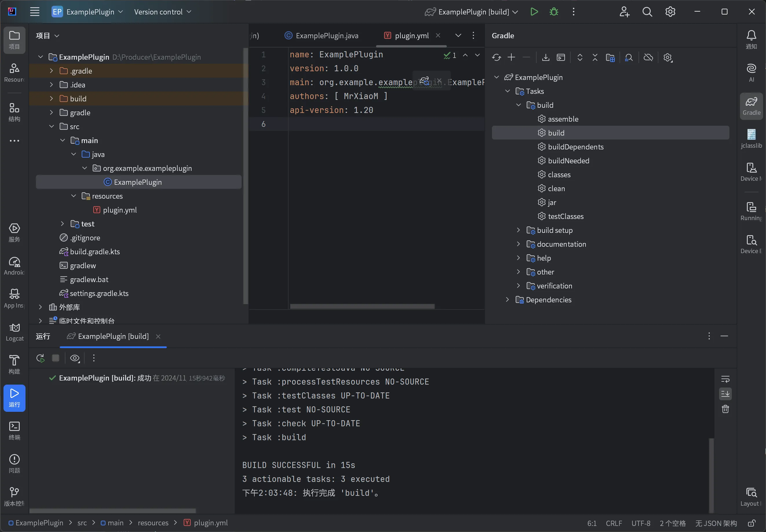Toggle the eye view filter in Run toolbar

75,358
